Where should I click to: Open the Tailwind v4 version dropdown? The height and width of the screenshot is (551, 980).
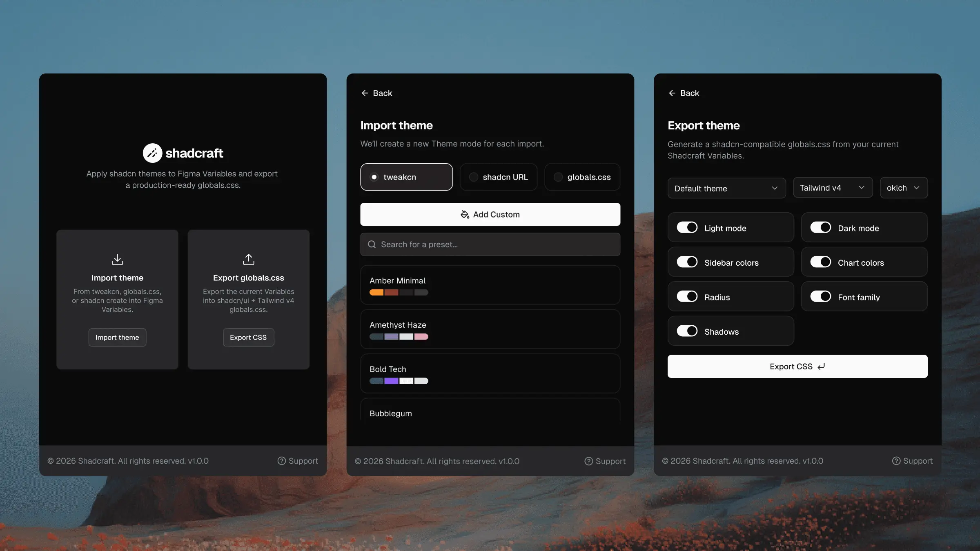[833, 188]
